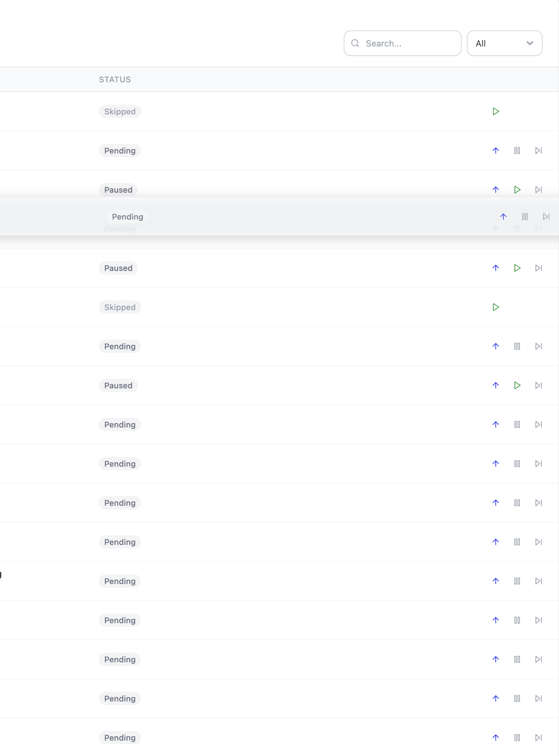
Task: Click the promote arrow on the first Pending row
Action: [495, 151]
